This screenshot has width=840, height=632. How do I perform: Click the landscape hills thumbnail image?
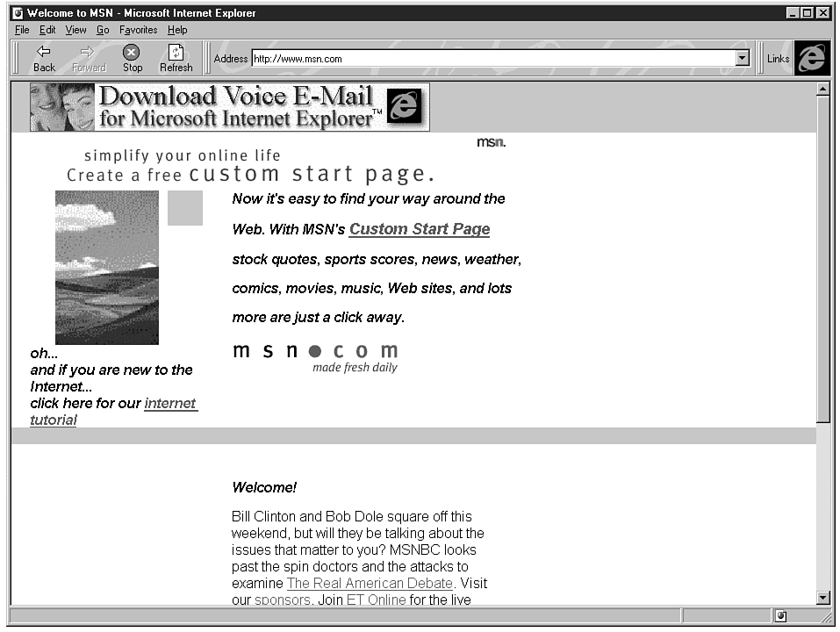[x=107, y=267]
